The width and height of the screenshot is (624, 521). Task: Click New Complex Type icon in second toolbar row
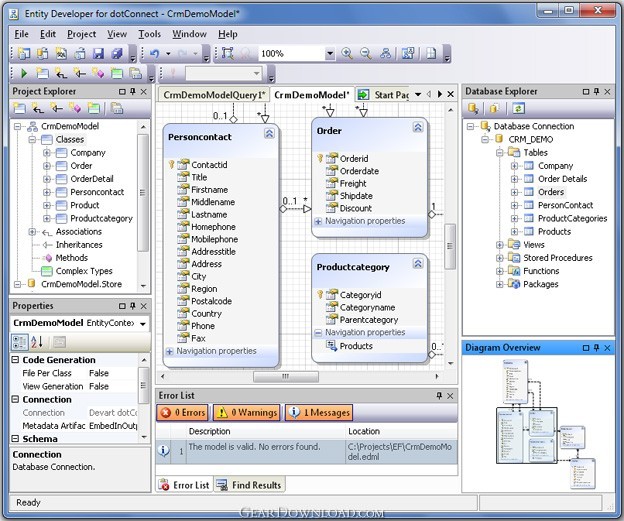pyautogui.click(x=117, y=74)
